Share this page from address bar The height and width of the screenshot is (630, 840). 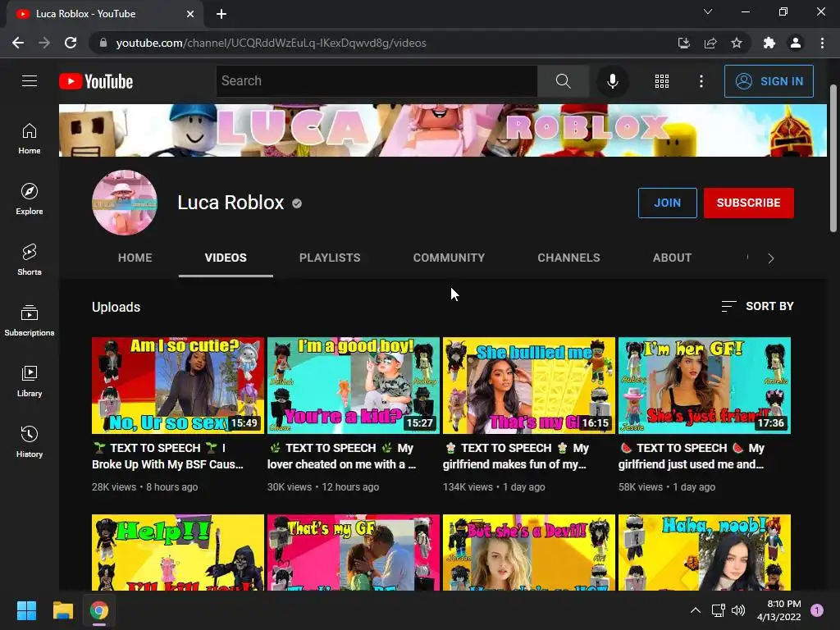pos(710,43)
